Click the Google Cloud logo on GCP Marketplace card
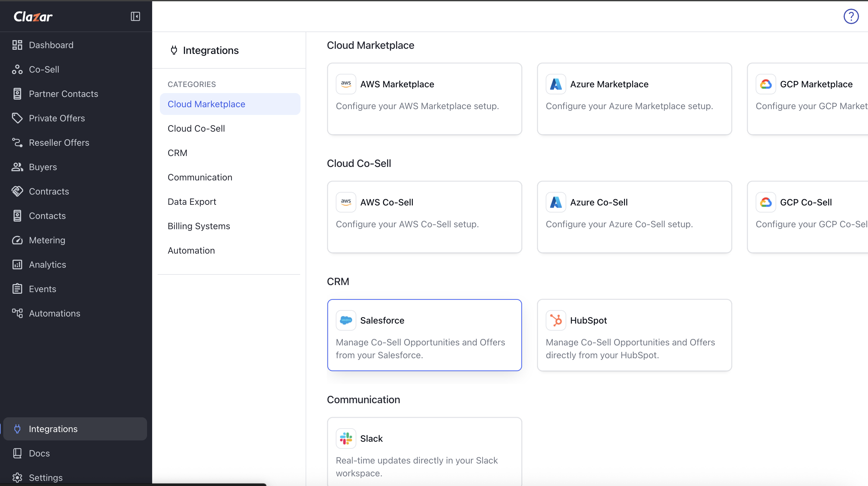This screenshot has height=486, width=868. tap(766, 84)
